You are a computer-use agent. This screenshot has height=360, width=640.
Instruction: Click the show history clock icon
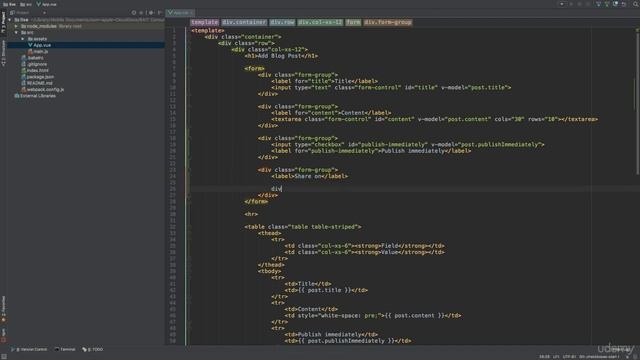pos(616,4)
